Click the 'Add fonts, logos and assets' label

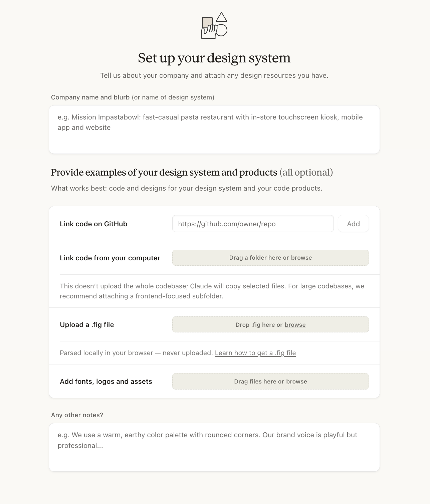click(x=106, y=382)
